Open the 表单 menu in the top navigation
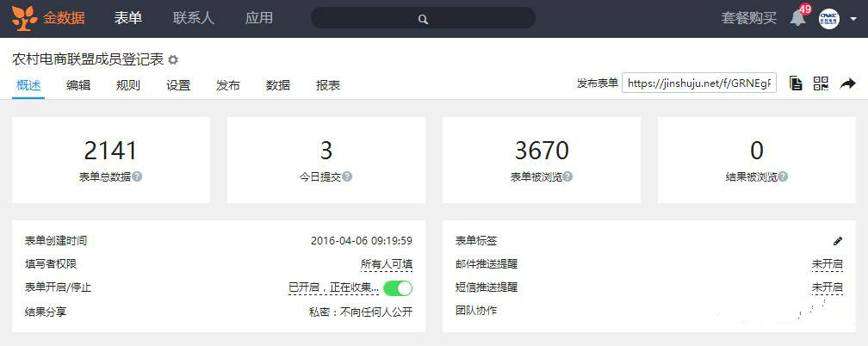The height and width of the screenshot is (346, 868). click(128, 18)
